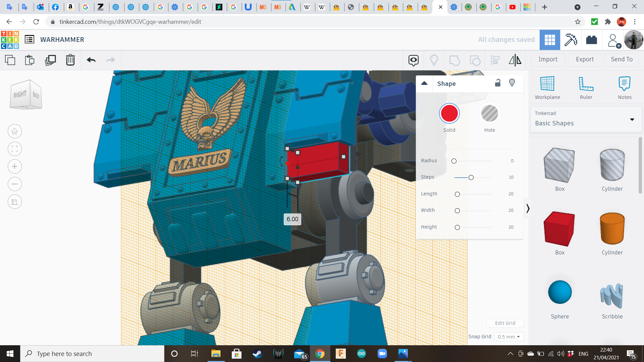Click the Home view icon
The width and height of the screenshot is (644, 362).
pyautogui.click(x=15, y=131)
